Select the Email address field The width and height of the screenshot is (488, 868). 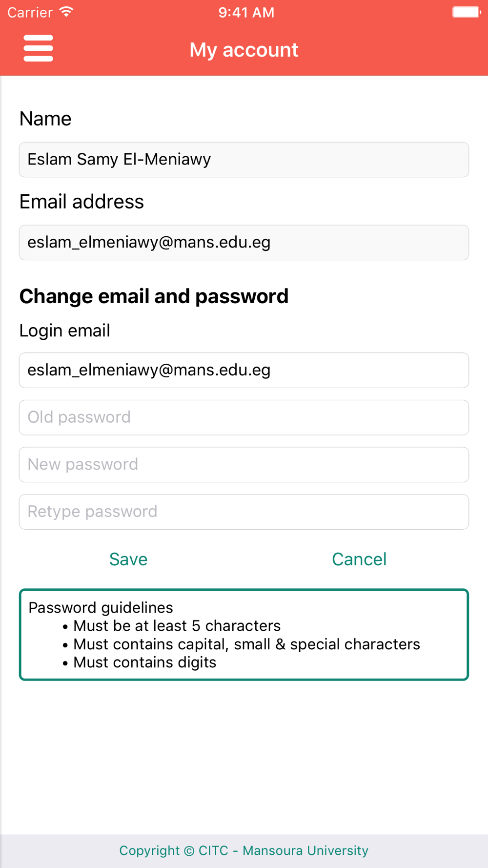(244, 243)
